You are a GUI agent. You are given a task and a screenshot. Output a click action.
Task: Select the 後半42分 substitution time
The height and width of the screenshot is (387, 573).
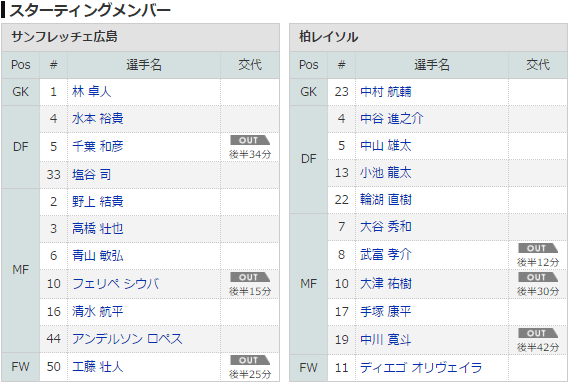538,348
